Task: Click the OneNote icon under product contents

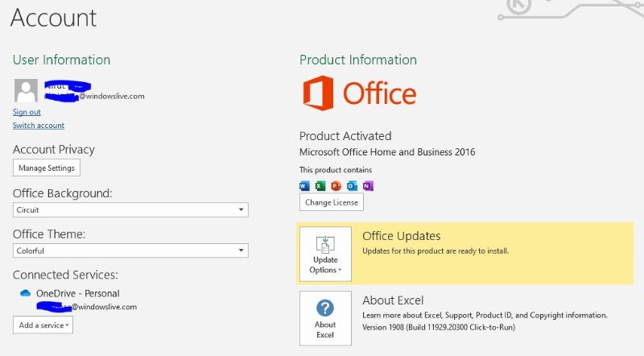Action: pyautogui.click(x=368, y=186)
